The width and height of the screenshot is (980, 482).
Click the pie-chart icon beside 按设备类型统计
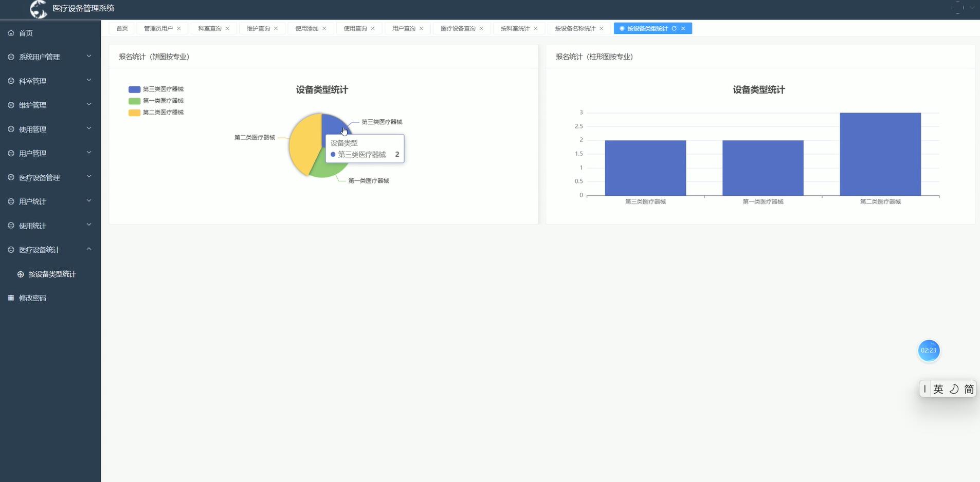coord(21,274)
